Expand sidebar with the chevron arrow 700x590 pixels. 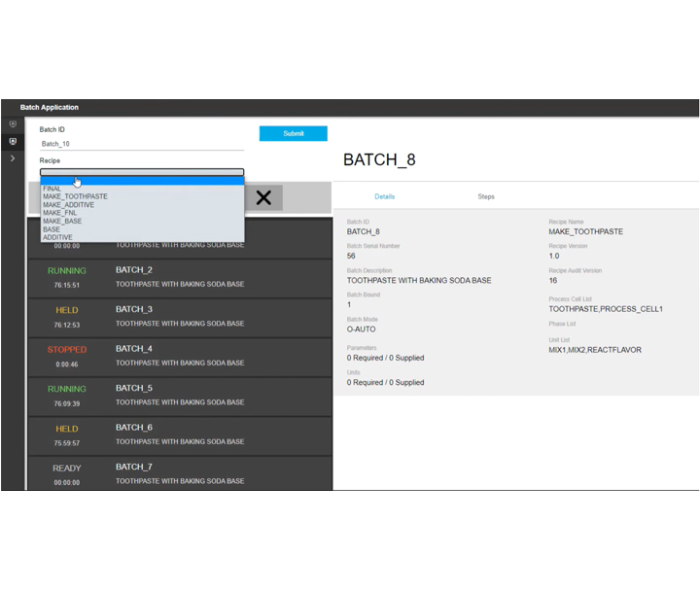pos(13,158)
